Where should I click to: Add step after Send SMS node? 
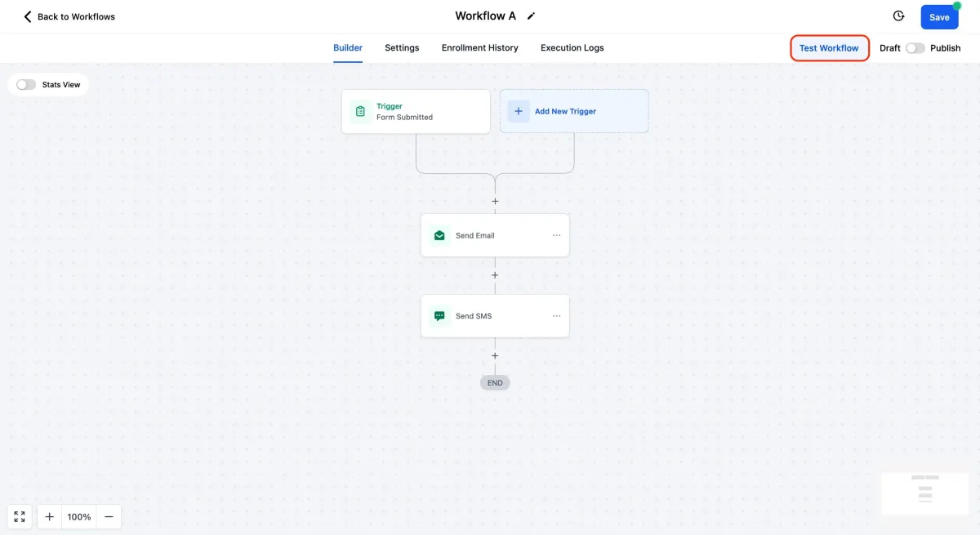point(495,356)
